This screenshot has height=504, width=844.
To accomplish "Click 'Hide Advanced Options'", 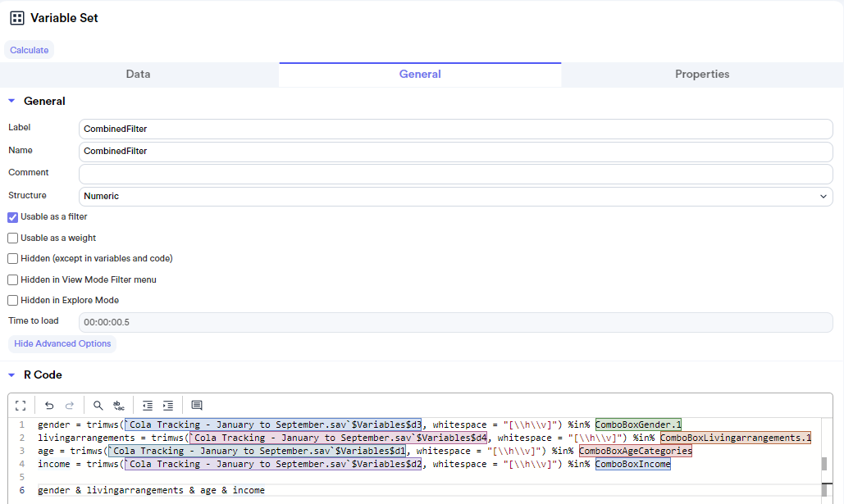I will [62, 343].
